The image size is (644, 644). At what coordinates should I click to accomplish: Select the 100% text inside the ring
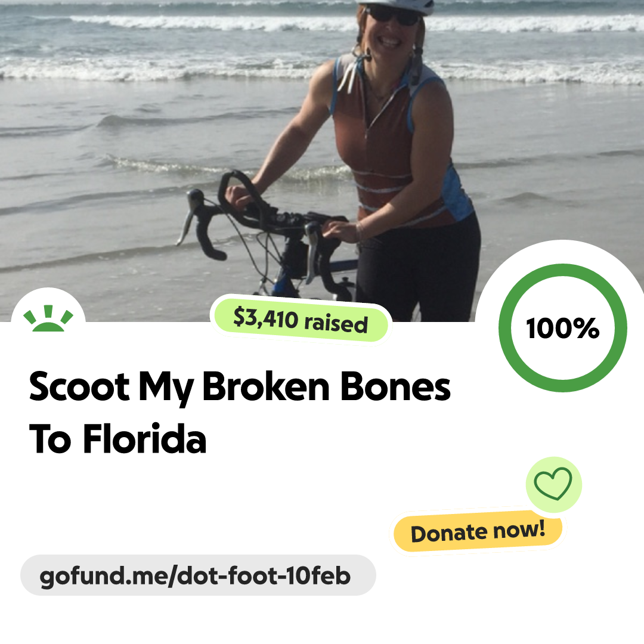tap(563, 328)
